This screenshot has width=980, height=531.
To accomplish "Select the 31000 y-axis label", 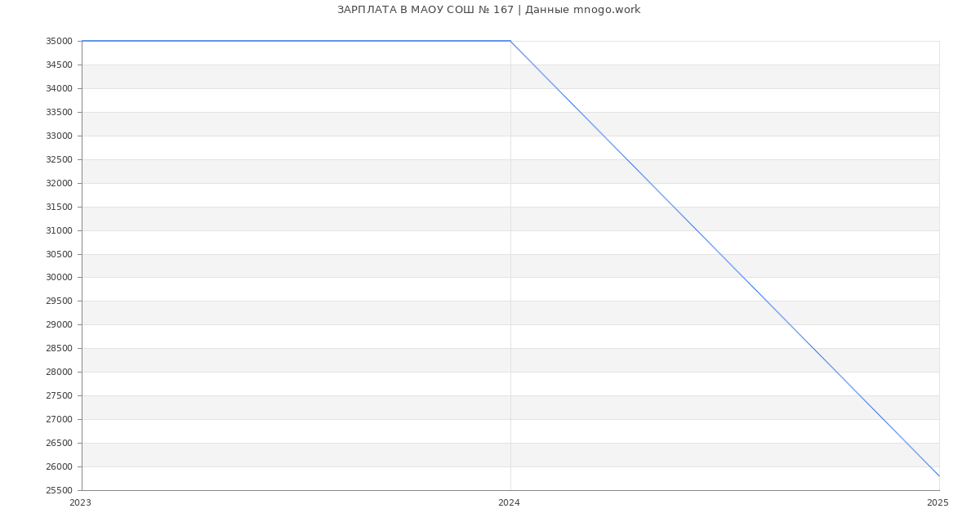I will (60, 230).
